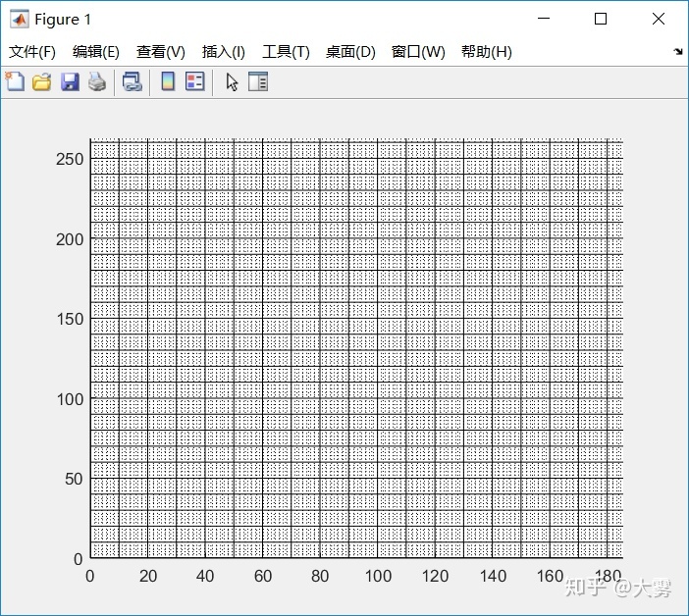Click the y-axis tick label 150

pyautogui.click(x=70, y=319)
